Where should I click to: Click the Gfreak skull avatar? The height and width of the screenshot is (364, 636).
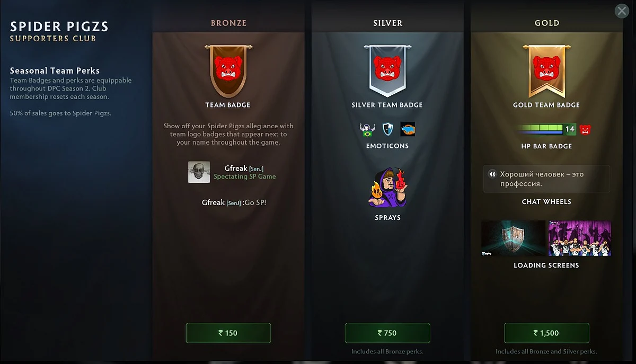pyautogui.click(x=199, y=172)
